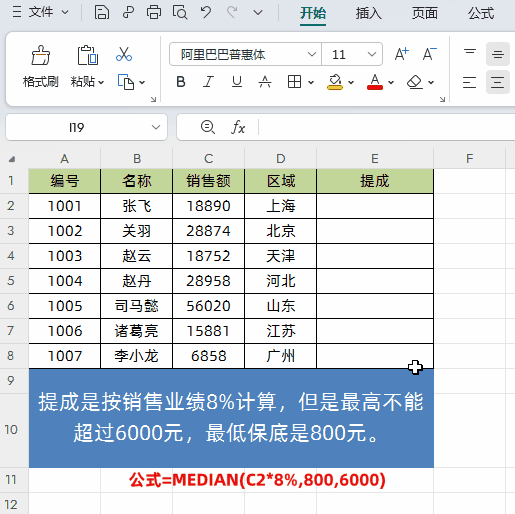Undo the last action
Viewport: 515px width, 514px height.
(x=206, y=13)
